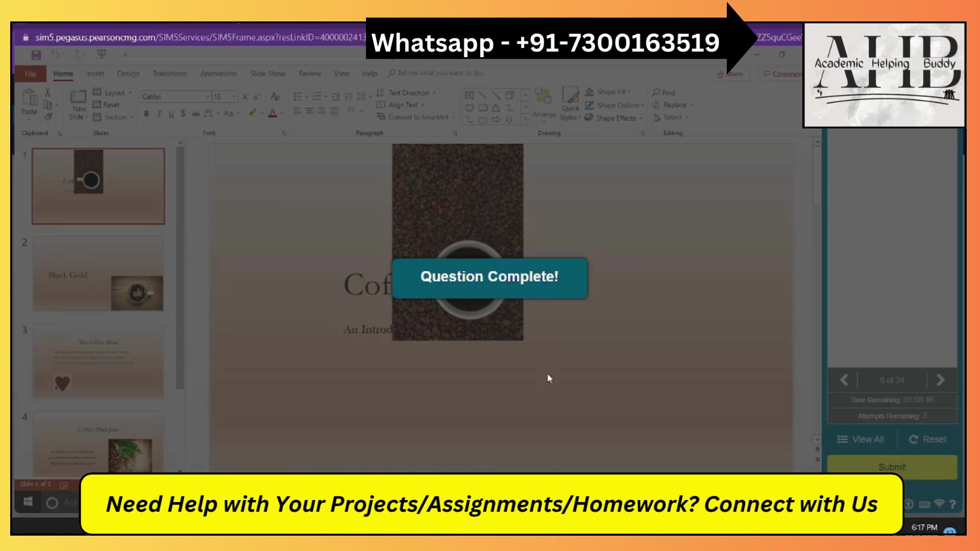
Task: Click the help question mark icon
Action: pyautogui.click(x=952, y=504)
